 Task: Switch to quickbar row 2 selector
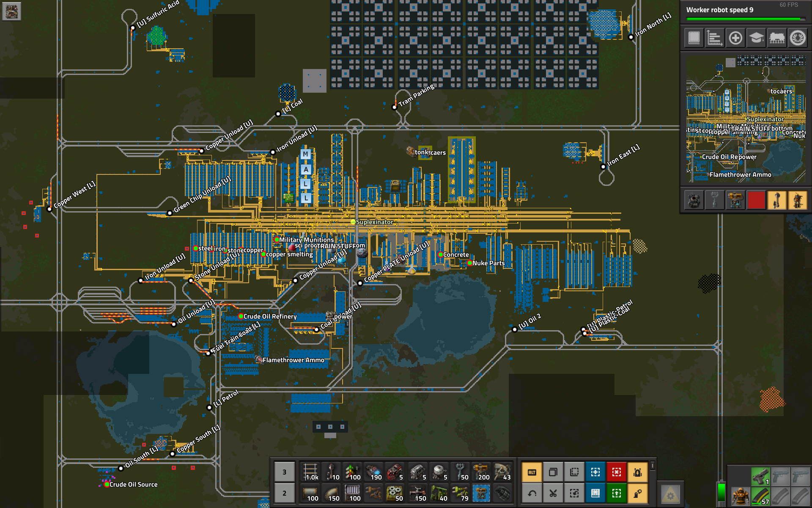tap(284, 493)
